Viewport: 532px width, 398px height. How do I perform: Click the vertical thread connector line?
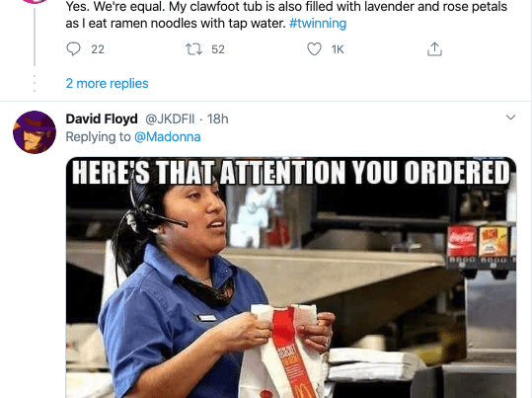click(35, 37)
